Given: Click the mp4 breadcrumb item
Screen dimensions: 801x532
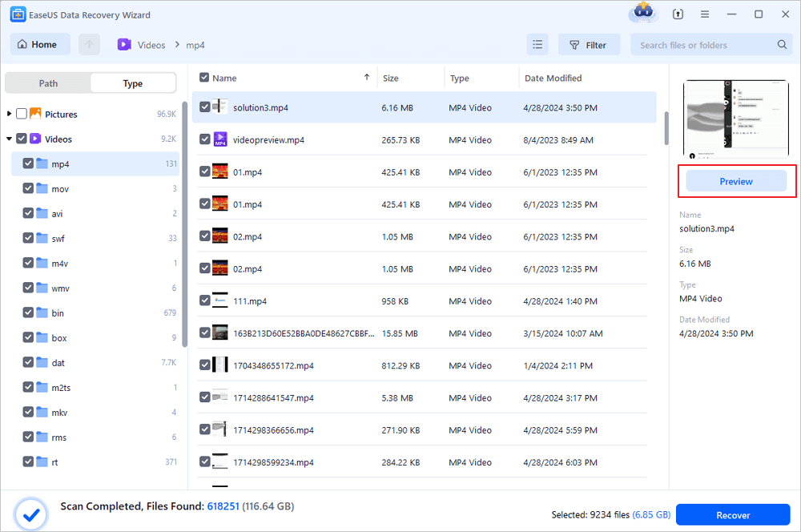Looking at the screenshot, I should pyautogui.click(x=195, y=45).
